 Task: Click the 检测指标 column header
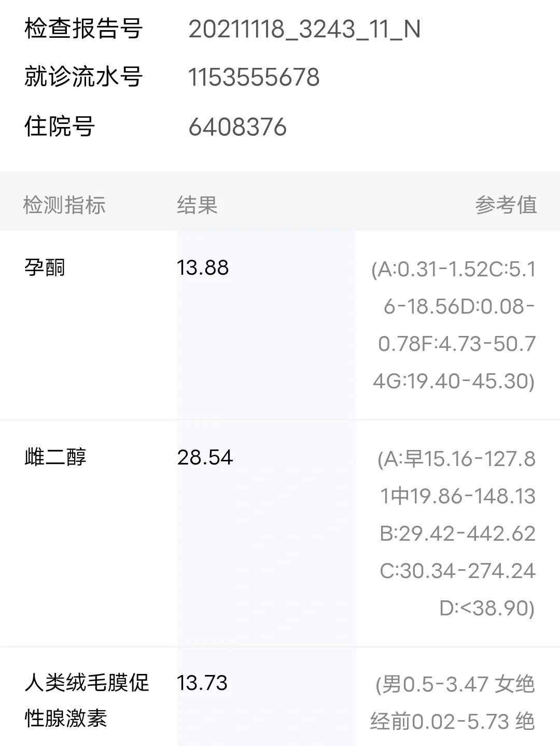click(x=64, y=205)
